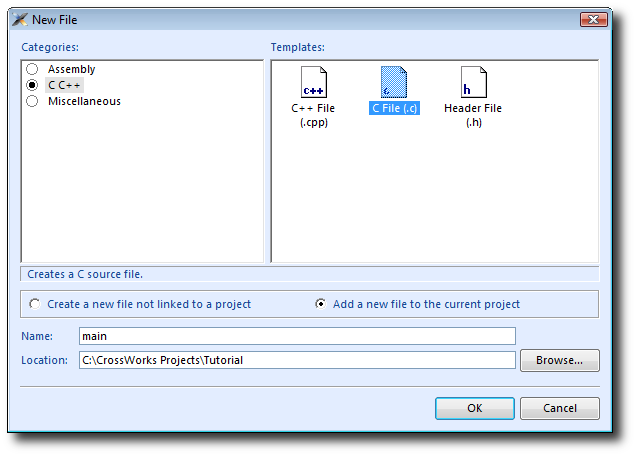Select the C File (.c) template icon

click(394, 82)
